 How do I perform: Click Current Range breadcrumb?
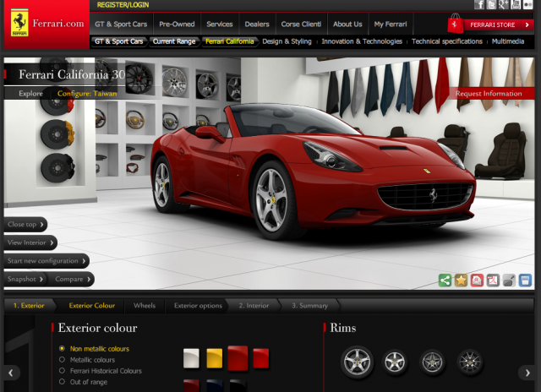174,41
